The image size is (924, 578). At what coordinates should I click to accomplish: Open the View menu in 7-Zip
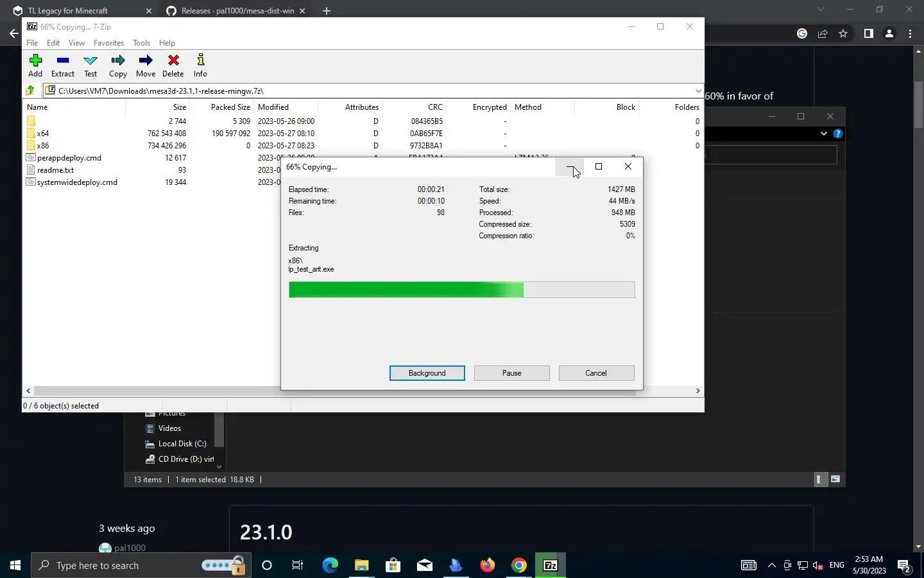76,43
